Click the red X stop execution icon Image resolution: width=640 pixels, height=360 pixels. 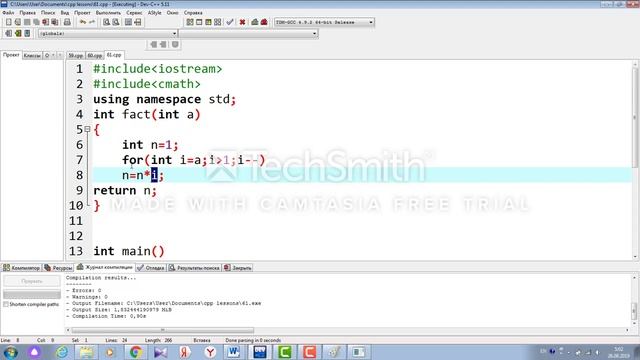242,22
